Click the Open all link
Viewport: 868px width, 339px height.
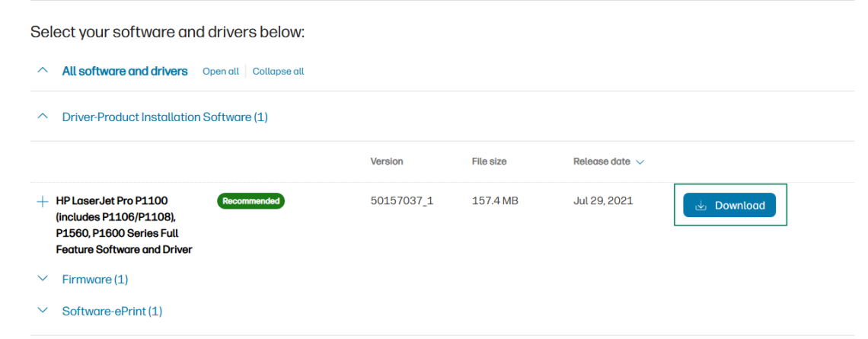[x=220, y=72]
